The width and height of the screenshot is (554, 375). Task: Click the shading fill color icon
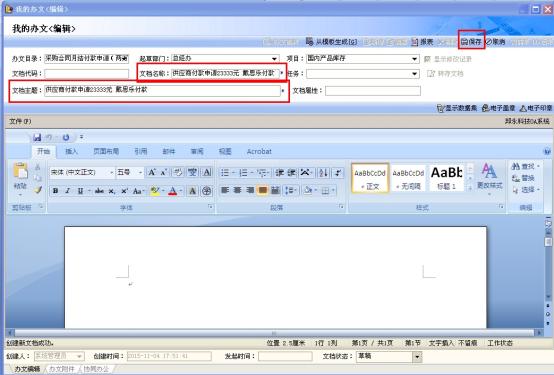(x=308, y=191)
